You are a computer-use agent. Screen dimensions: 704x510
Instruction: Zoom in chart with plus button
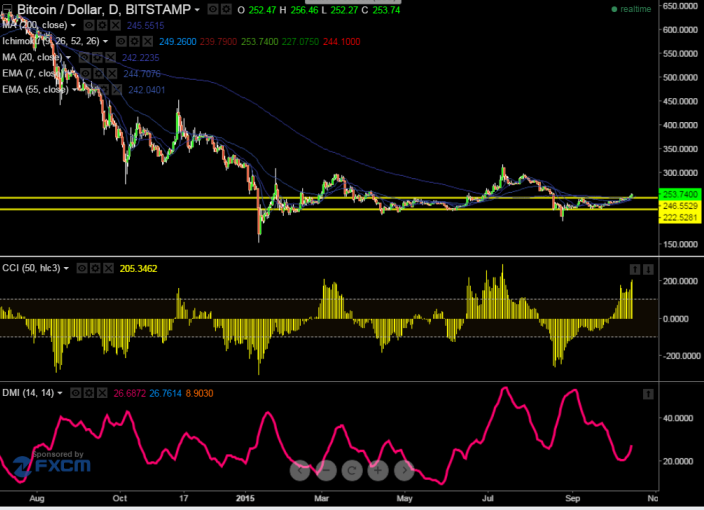pos(378,470)
